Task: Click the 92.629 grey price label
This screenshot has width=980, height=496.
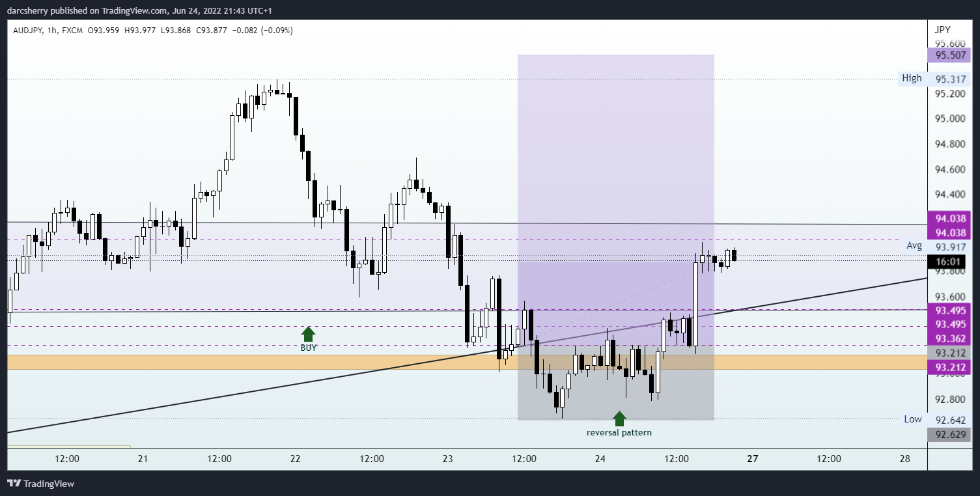Action: 949,434
